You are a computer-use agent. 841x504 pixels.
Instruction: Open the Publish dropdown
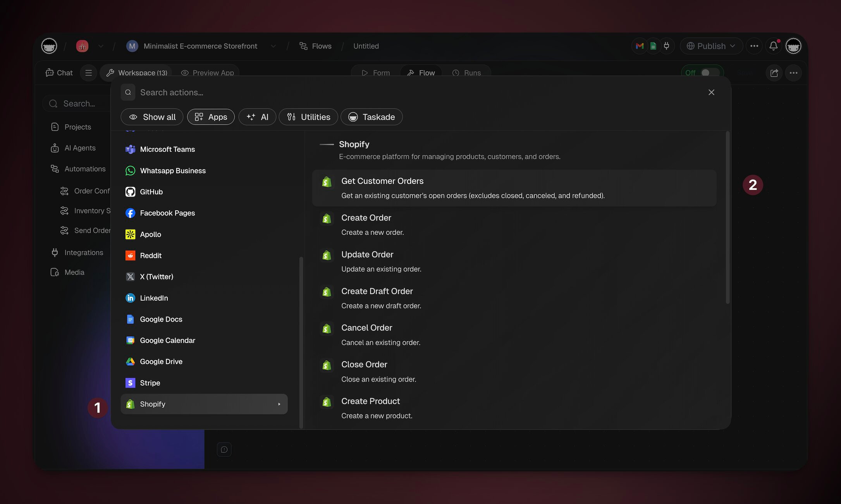(711, 46)
